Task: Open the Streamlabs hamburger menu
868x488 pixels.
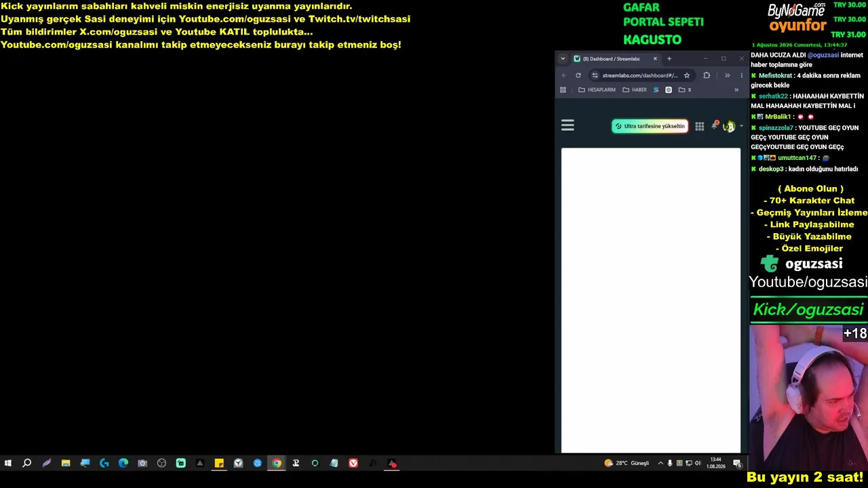Action: (568, 125)
